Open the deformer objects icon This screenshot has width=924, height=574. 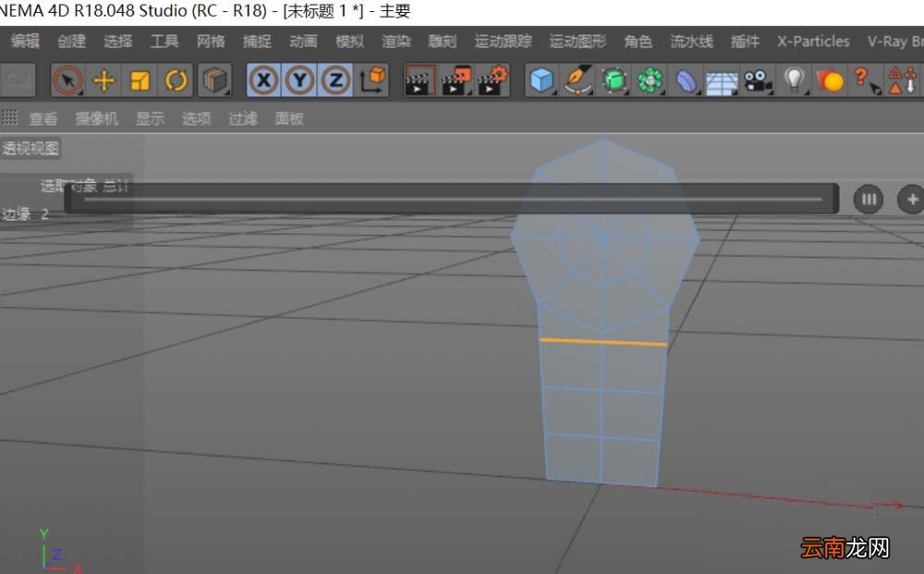coord(686,80)
